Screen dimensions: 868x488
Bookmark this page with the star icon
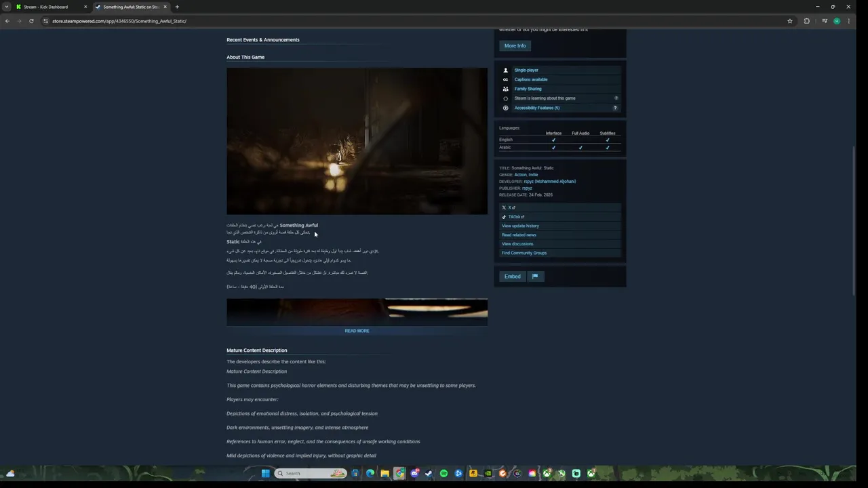[790, 21]
